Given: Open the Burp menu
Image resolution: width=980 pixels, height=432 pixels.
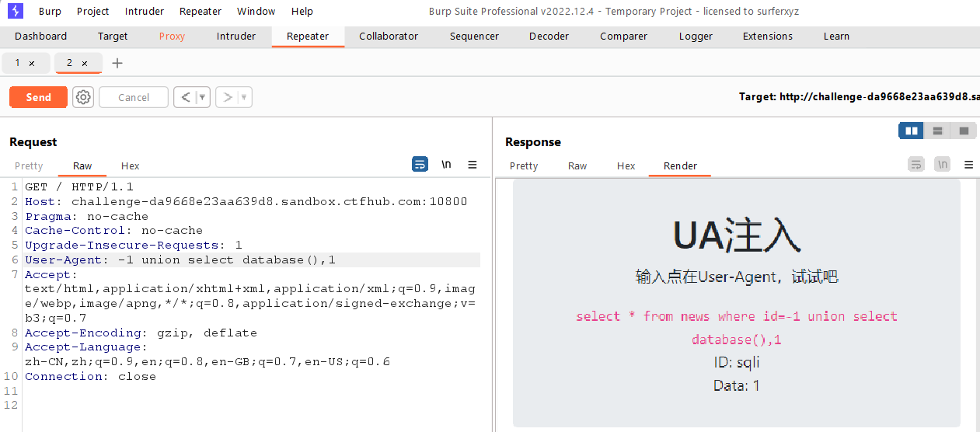Looking at the screenshot, I should tap(50, 12).
